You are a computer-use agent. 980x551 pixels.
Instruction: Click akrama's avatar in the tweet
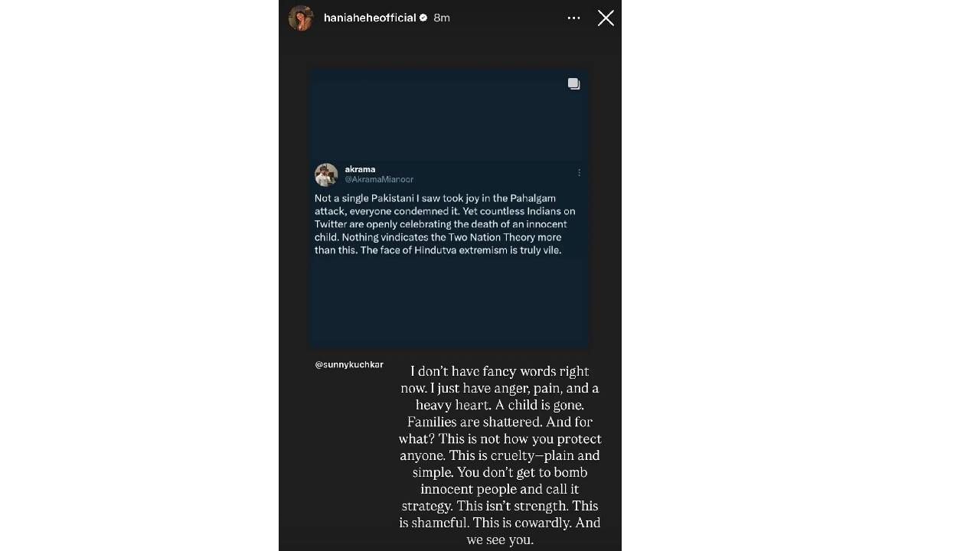click(326, 174)
